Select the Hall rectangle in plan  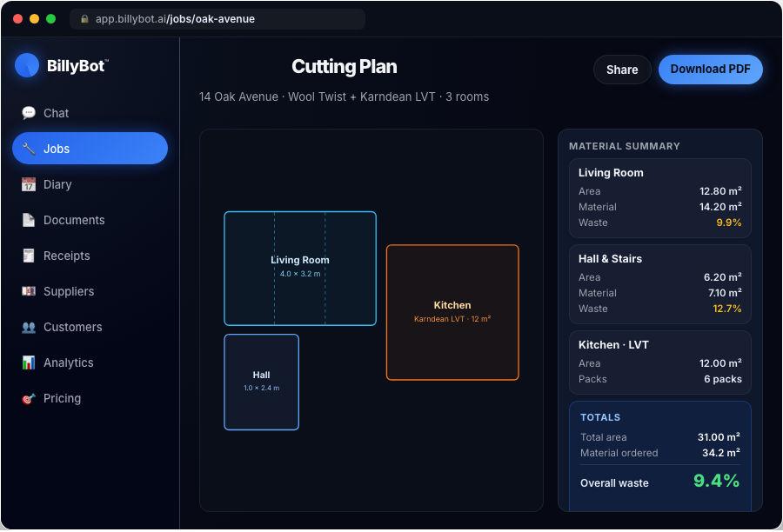pos(262,382)
